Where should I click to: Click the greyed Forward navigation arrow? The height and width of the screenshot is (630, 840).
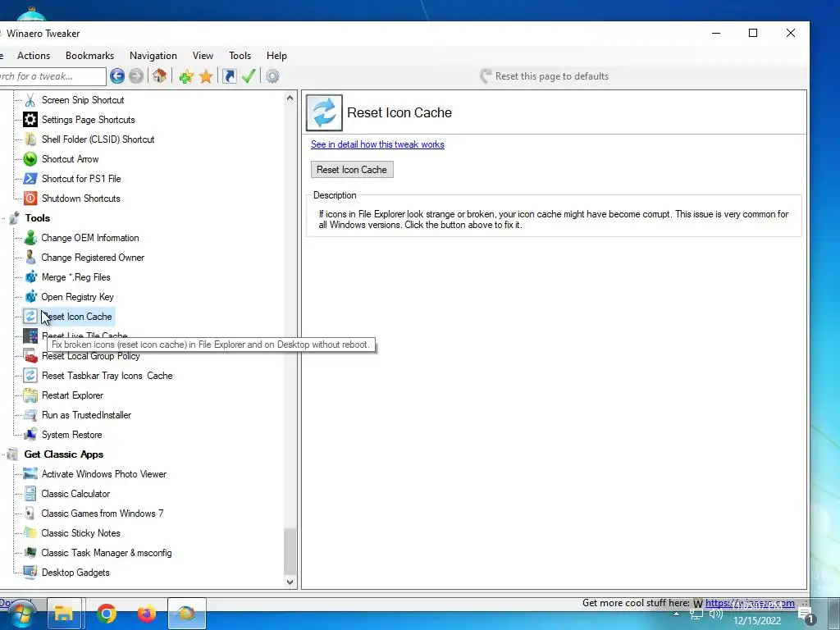pyautogui.click(x=136, y=76)
